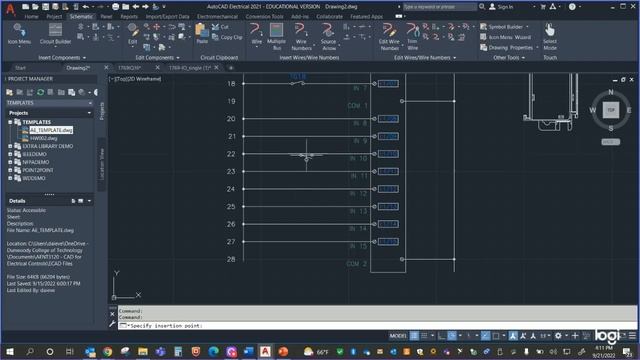Switch to the 1769IQ16 drawing tab

[x=129, y=68]
